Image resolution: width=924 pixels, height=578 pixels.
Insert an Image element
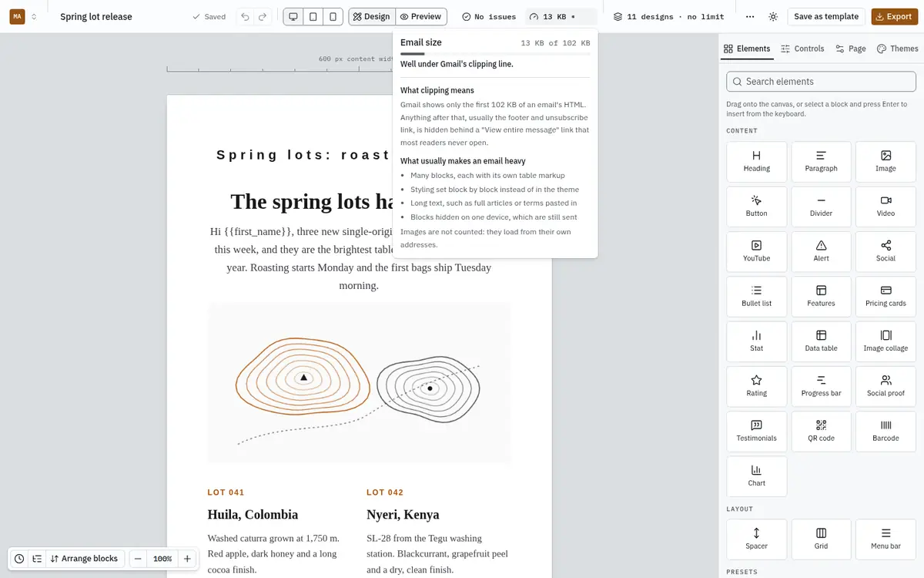pos(885,162)
